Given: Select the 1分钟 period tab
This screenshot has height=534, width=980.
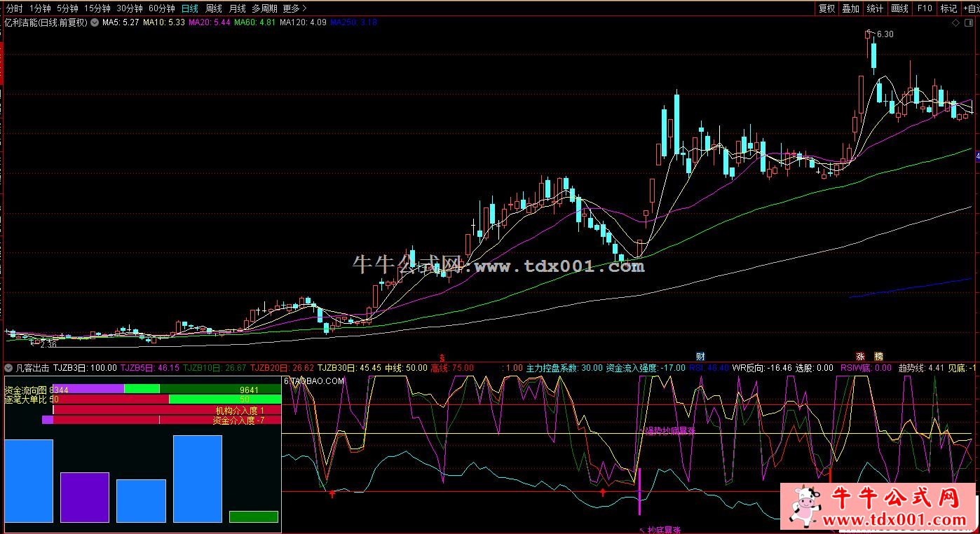Looking at the screenshot, I should tap(41, 8).
